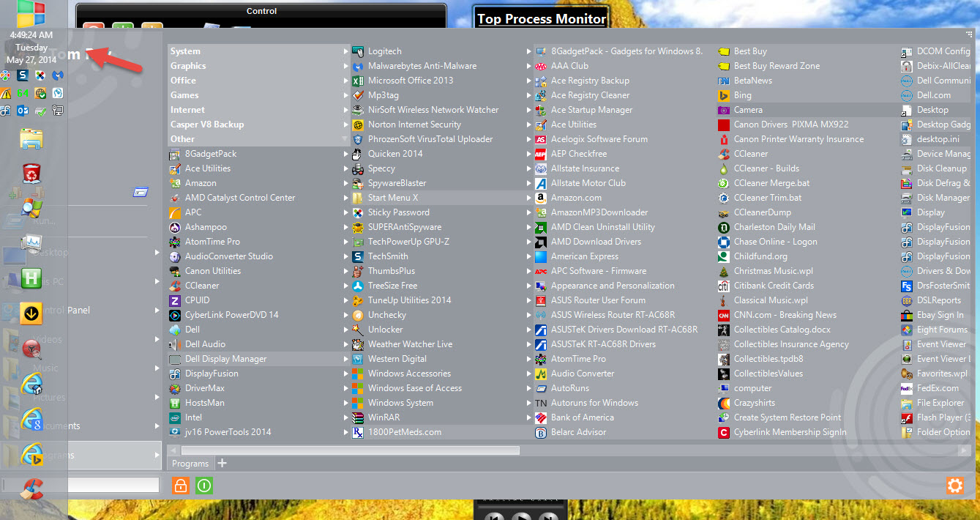Viewport: 980px width, 520px height.
Task: Click the green power button icon
Action: (x=204, y=485)
